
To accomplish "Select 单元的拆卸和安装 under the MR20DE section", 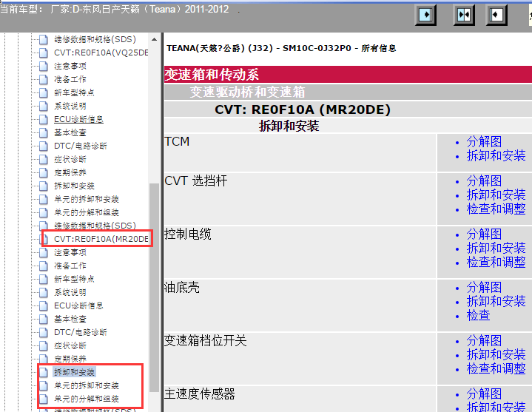I will [87, 385].
